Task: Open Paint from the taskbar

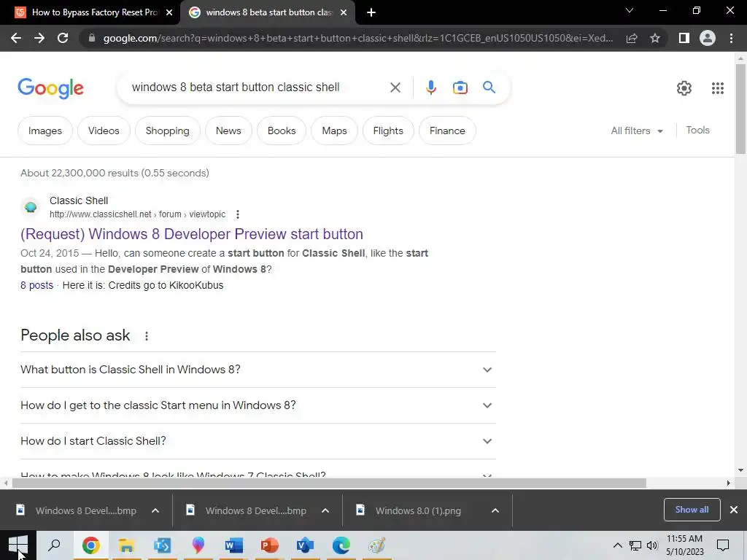Action: point(377,545)
